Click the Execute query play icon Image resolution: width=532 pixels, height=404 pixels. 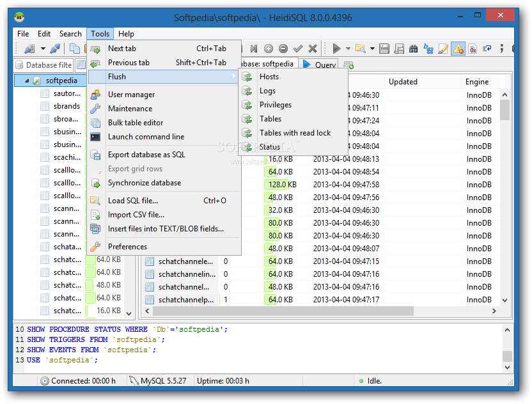(336, 49)
